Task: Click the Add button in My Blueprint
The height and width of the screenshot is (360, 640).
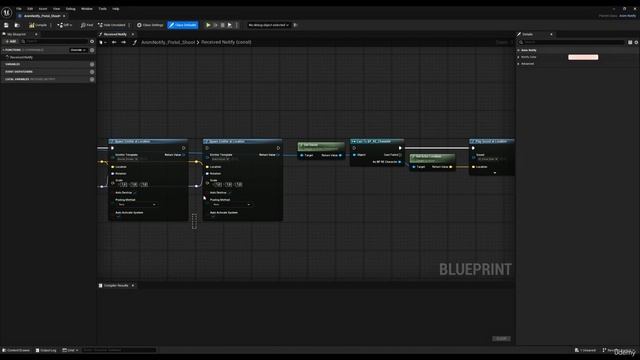Action: [x=11, y=41]
